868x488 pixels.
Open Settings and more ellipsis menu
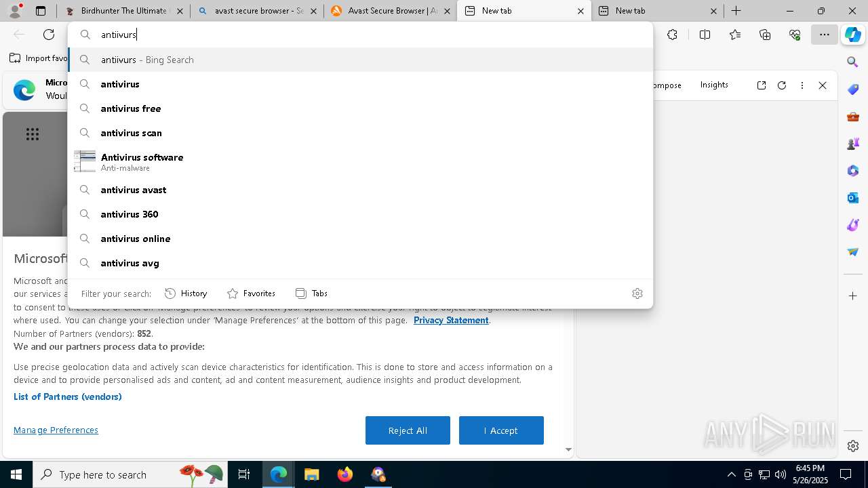[825, 35]
